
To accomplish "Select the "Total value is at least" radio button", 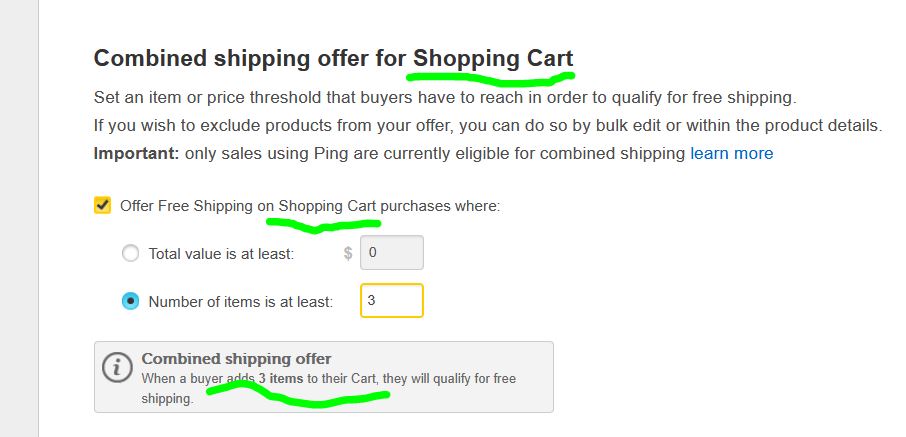I will pyautogui.click(x=130, y=254).
